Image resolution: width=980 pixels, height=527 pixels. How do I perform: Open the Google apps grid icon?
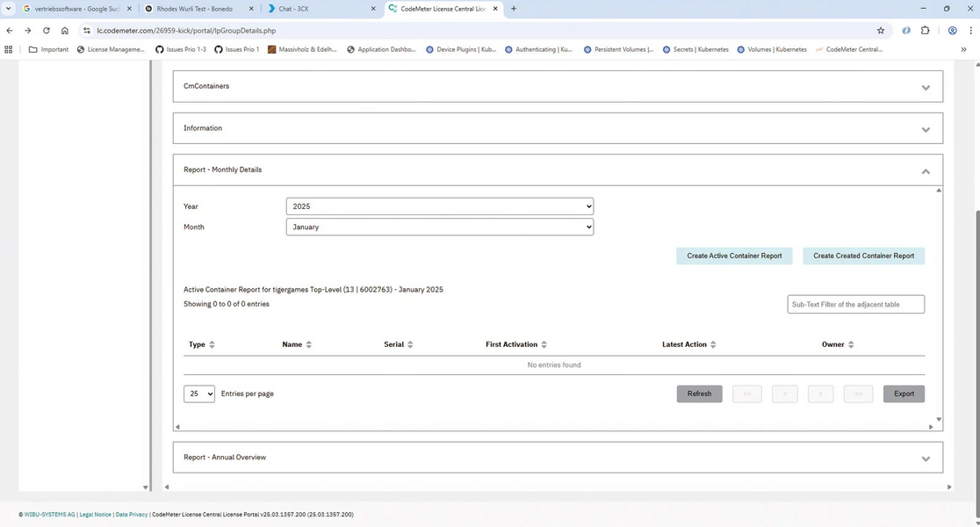pos(9,49)
